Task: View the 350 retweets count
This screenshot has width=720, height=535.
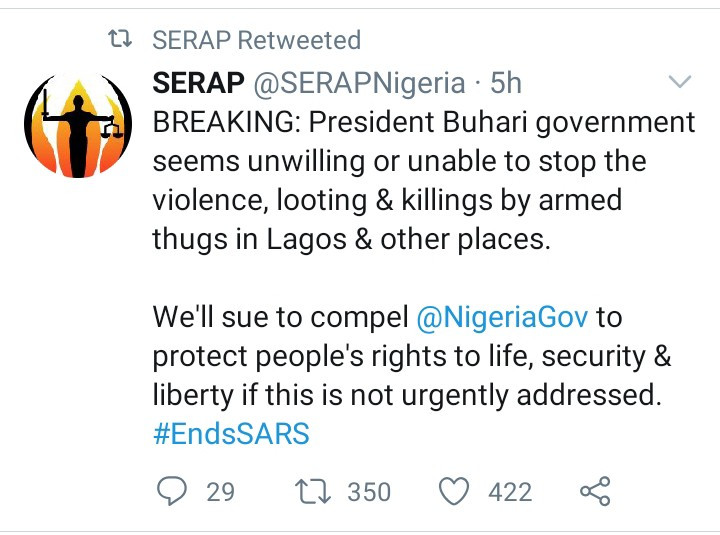Action: 369,492
